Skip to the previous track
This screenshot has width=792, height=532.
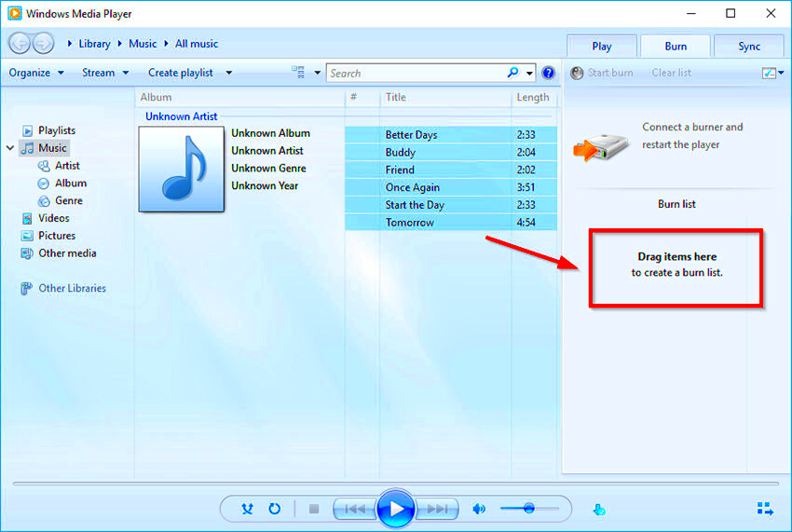355,509
